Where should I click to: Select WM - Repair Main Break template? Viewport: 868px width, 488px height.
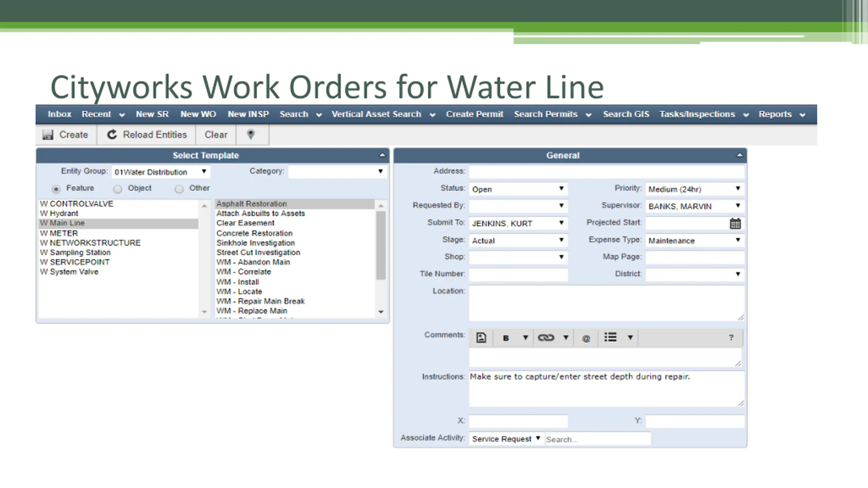click(x=295, y=301)
